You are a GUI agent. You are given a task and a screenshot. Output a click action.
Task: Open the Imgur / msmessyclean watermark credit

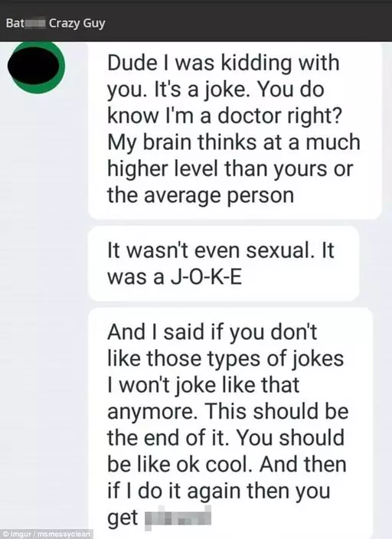coord(47,534)
